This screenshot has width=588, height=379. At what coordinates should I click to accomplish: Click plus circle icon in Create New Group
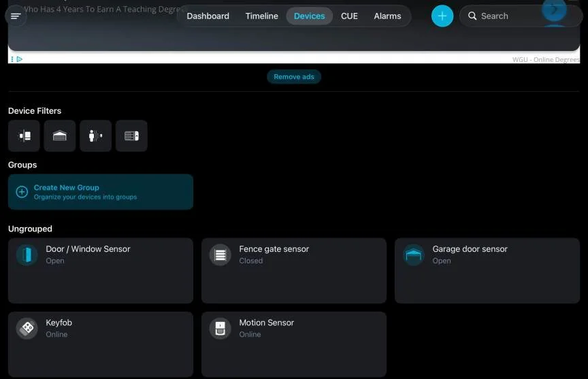coord(22,192)
